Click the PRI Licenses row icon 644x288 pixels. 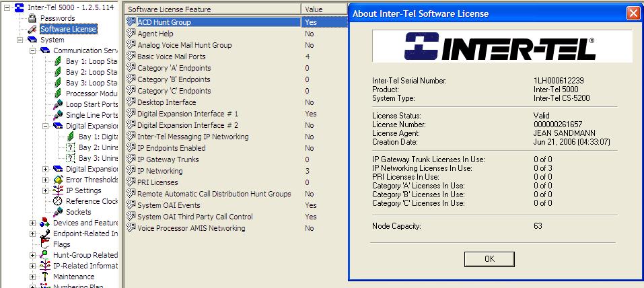coord(131,182)
